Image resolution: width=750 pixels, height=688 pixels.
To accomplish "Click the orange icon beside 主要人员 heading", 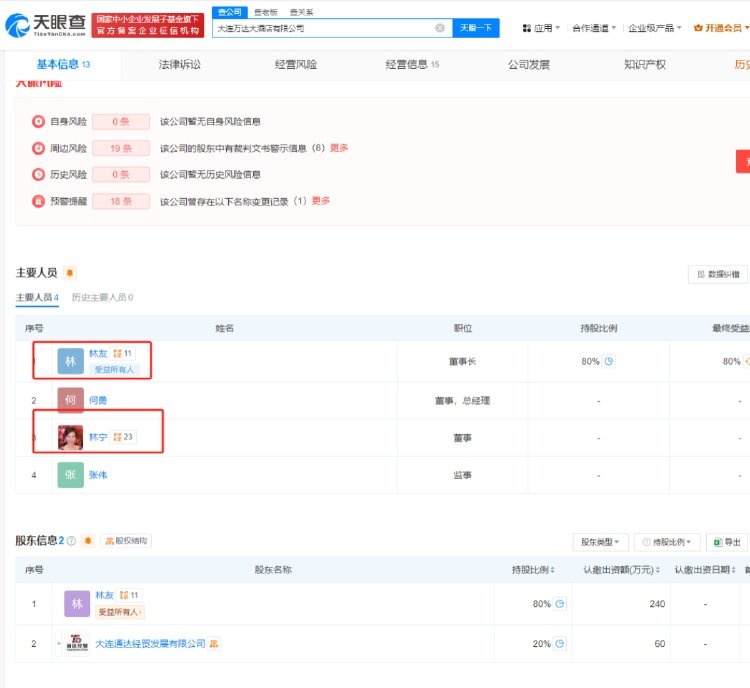I will pyautogui.click(x=70, y=273).
